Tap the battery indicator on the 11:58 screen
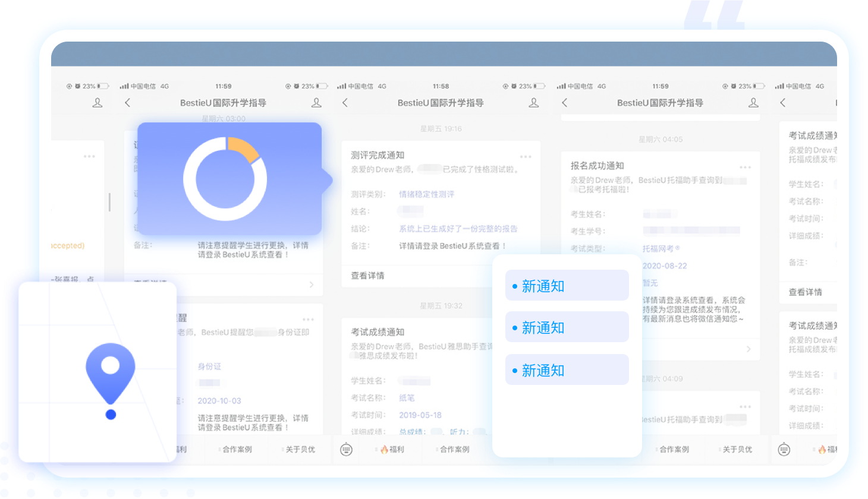 (x=540, y=86)
